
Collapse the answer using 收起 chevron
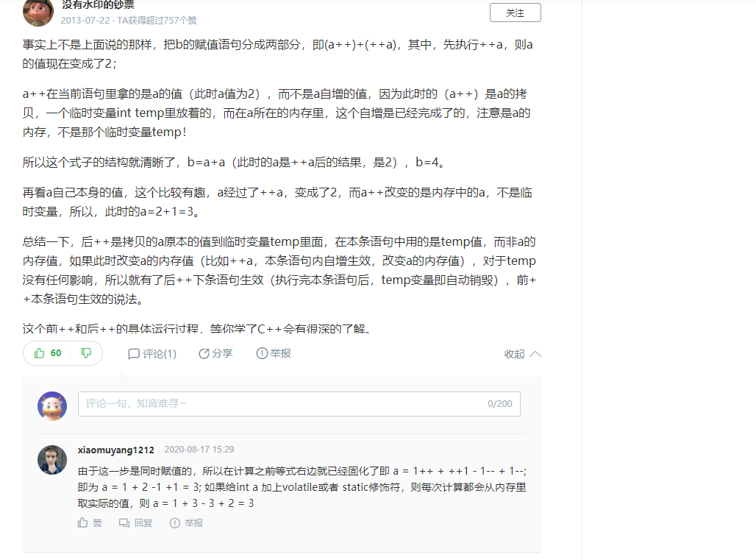[535, 354]
